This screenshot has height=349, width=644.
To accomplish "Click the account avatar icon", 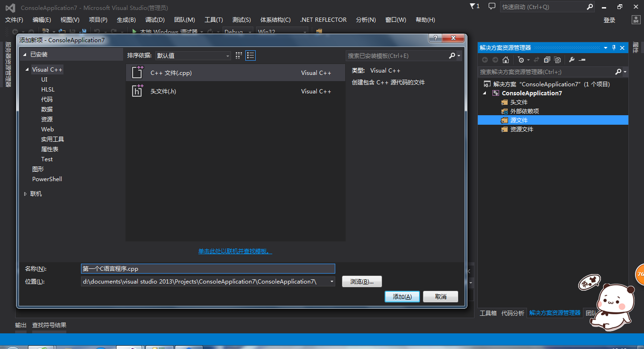I will coord(636,19).
